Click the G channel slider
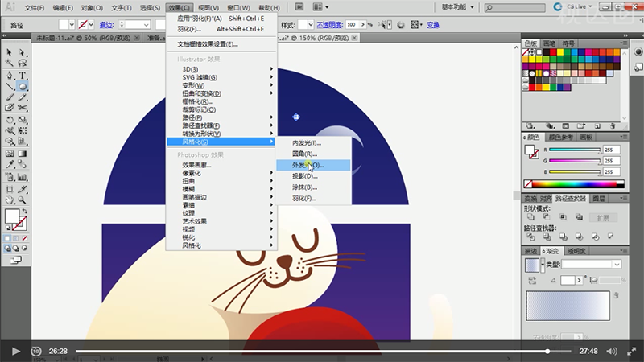The height and width of the screenshot is (362, 644). [575, 161]
